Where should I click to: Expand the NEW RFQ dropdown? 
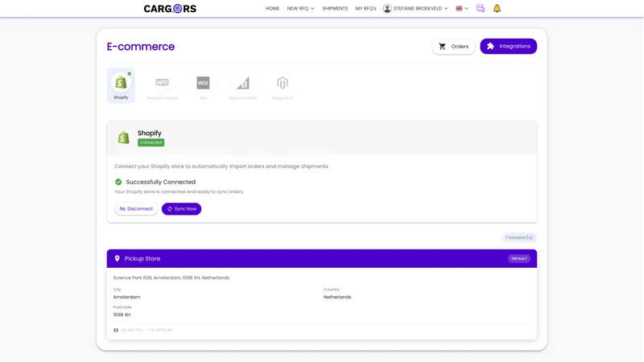point(300,8)
